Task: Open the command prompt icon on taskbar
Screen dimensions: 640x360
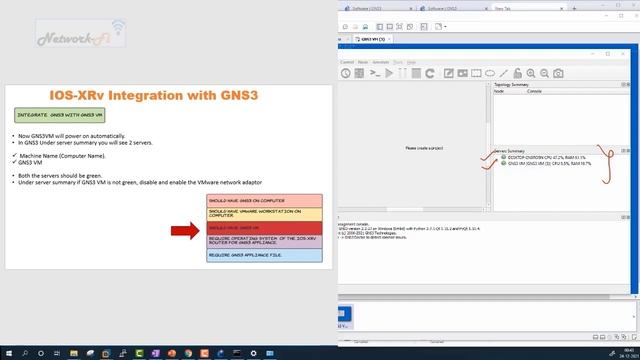Action: coord(237,353)
